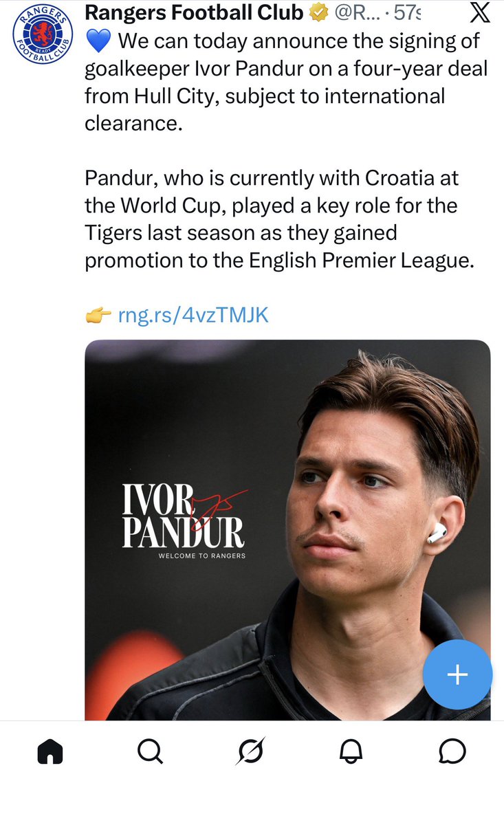
Task: Tap the truncated @R... account handle
Action: (360, 12)
